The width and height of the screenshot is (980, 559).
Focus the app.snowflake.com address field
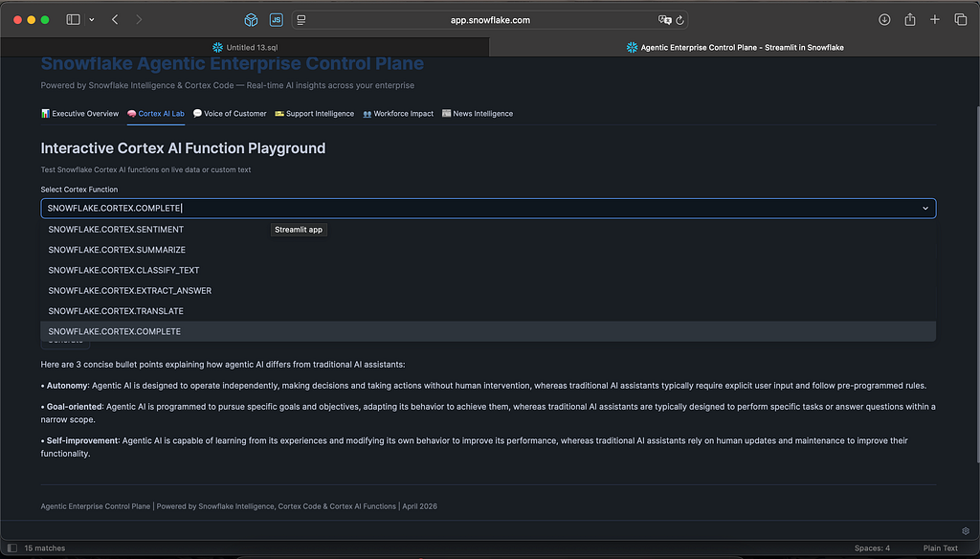[x=490, y=20]
